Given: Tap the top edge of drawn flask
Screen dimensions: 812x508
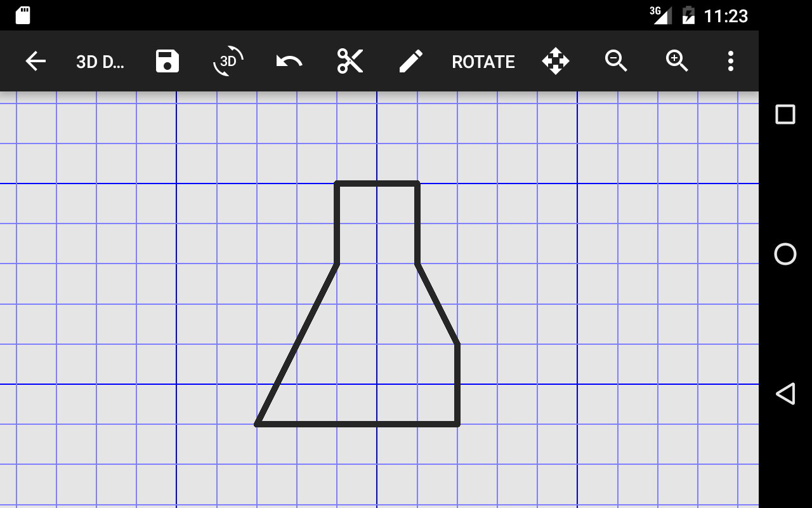Looking at the screenshot, I should click(377, 184).
